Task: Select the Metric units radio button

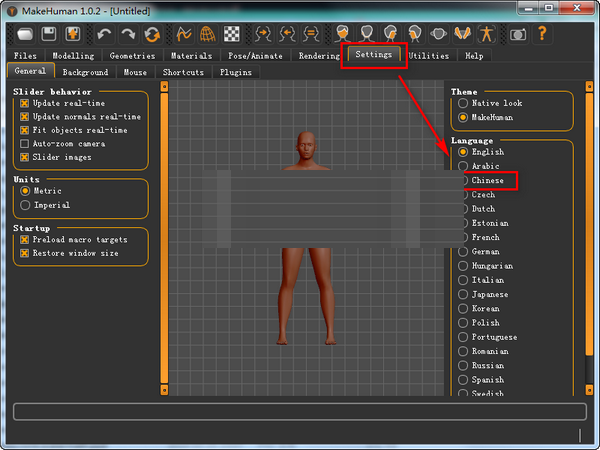Action: [25, 191]
